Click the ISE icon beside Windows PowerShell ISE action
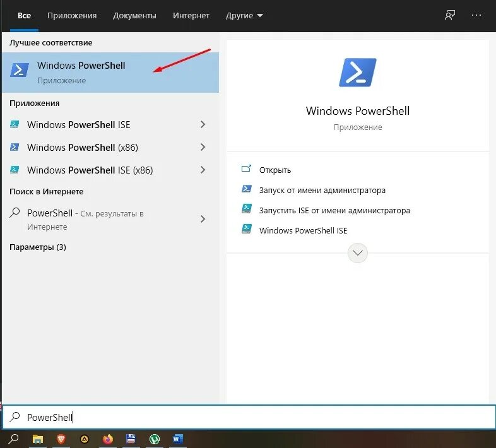 [247, 229]
